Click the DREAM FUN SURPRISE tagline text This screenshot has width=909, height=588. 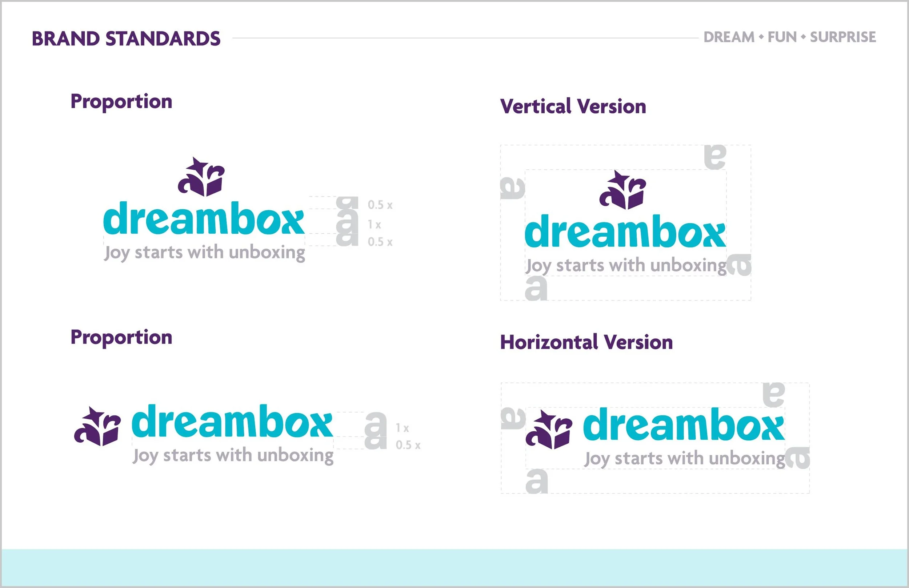coord(789,37)
